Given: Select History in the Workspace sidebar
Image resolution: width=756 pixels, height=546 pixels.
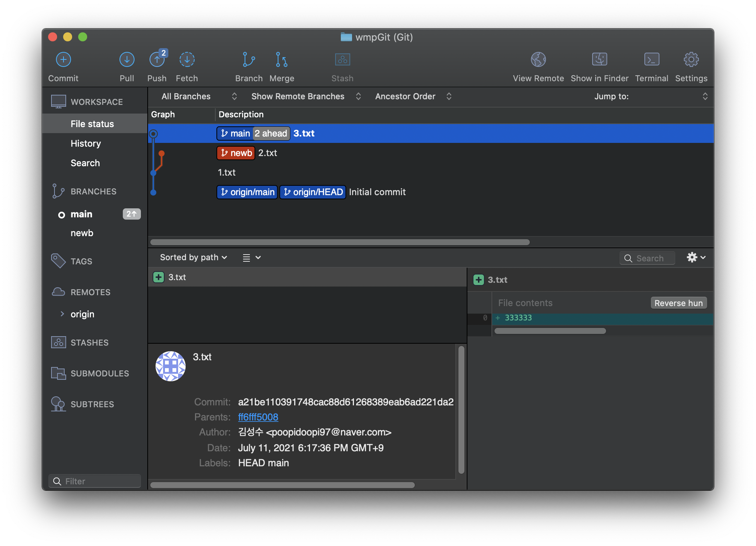Looking at the screenshot, I should point(86,144).
